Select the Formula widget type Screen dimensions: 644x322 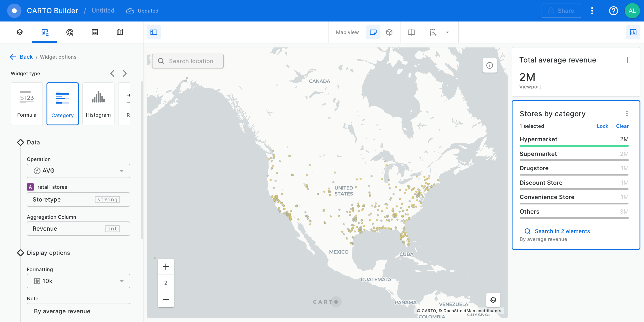point(27,104)
